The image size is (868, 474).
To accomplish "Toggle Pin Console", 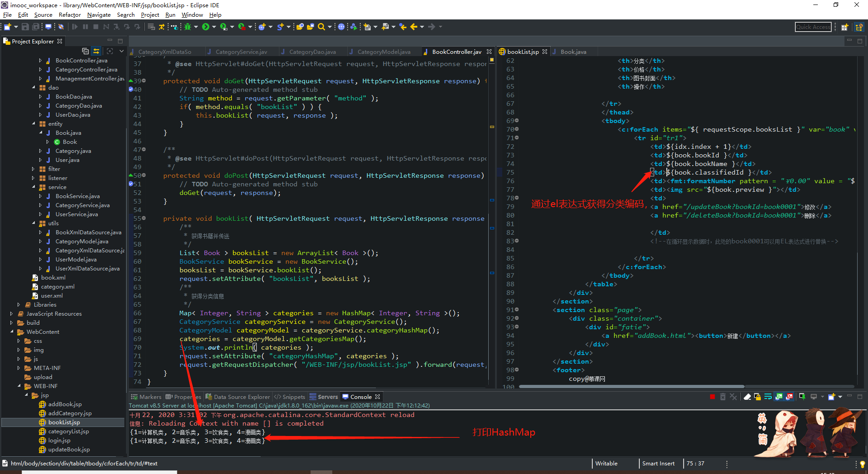I will tap(802, 397).
